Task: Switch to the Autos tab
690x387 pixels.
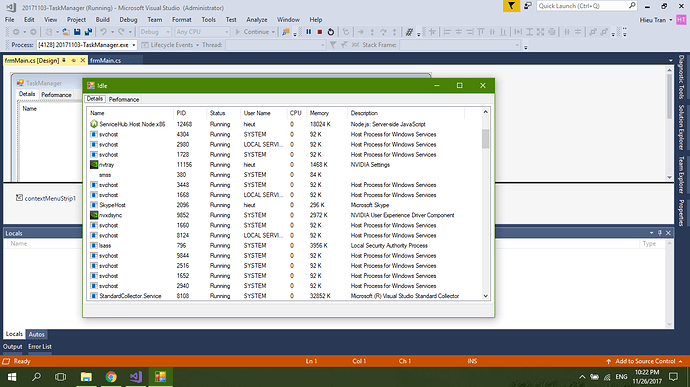Action: click(37, 335)
